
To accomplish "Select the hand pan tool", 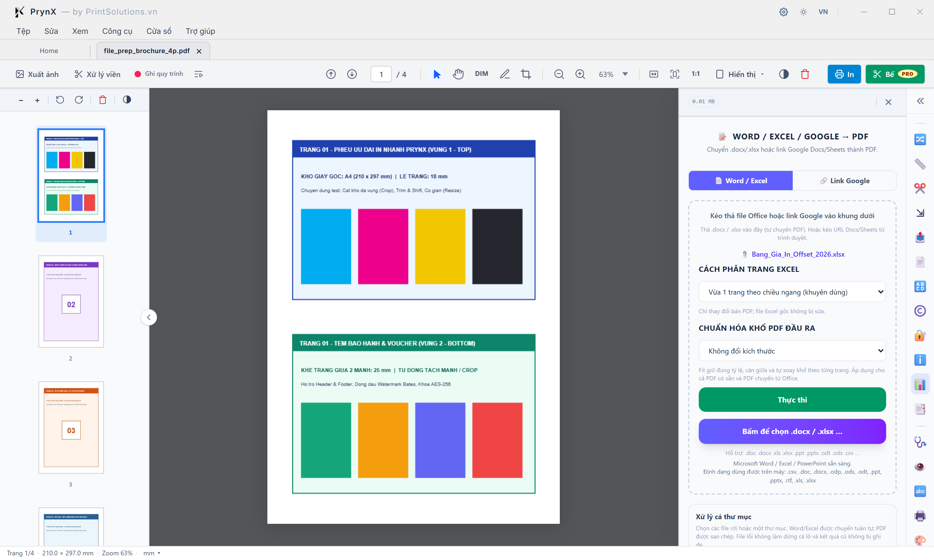I will point(458,74).
